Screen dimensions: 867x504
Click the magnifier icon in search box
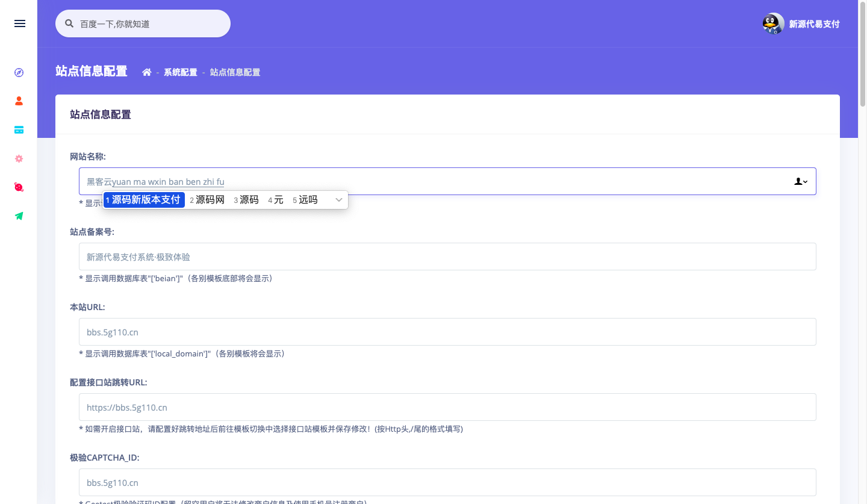69,24
